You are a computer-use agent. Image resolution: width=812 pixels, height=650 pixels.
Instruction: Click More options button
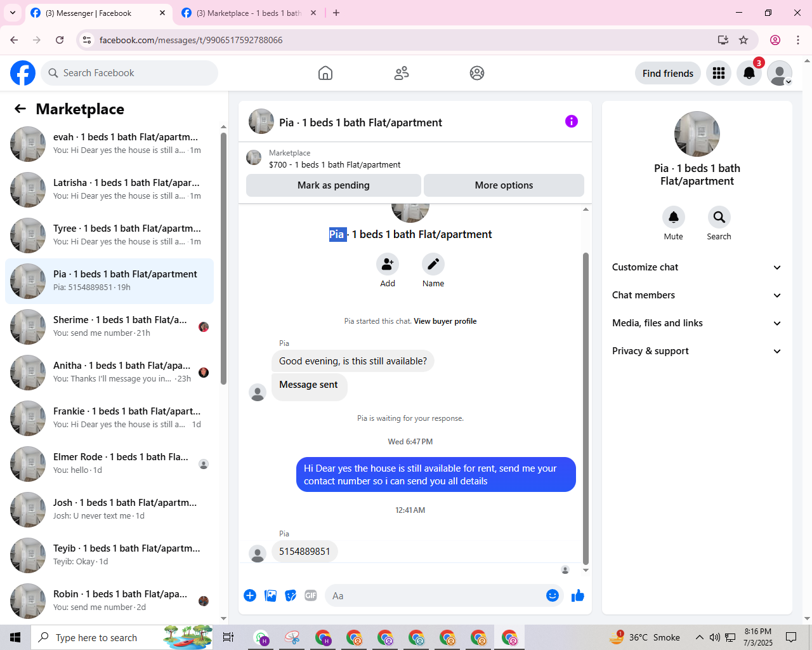[x=504, y=185]
